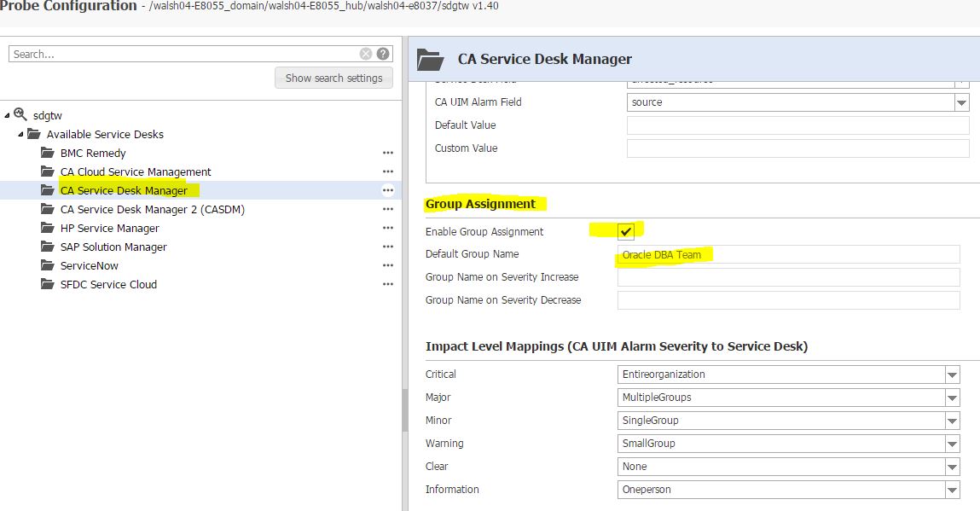980x511 pixels.
Task: Click the CA UIM Alarm Field label
Action: 478,102
